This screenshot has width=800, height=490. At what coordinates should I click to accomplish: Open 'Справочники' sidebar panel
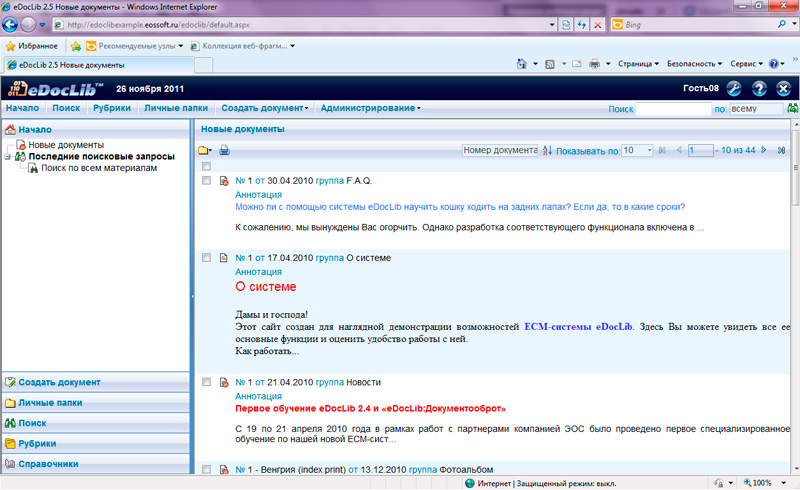tap(96, 464)
